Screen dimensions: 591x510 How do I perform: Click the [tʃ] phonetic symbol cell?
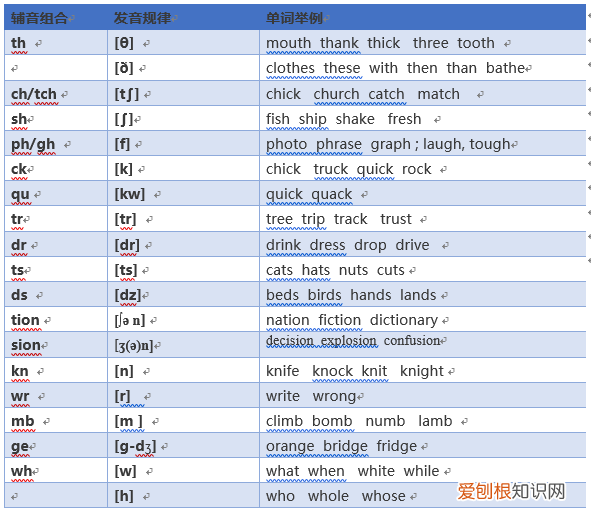point(184,93)
